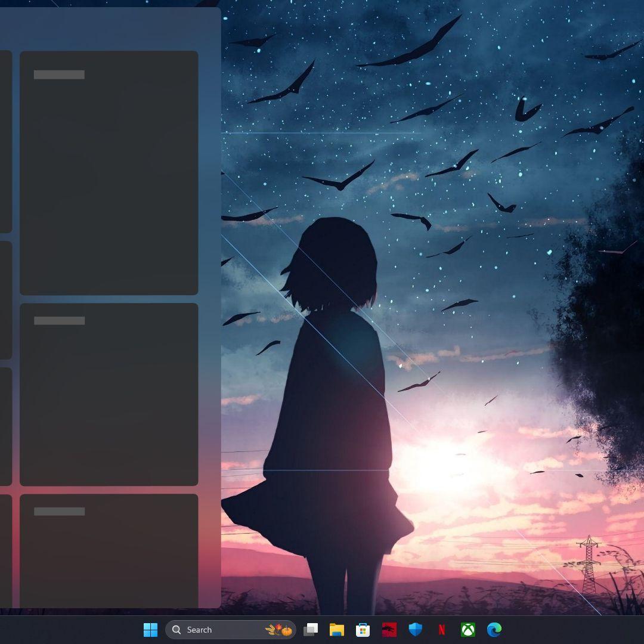Open the autumn pumpkin search highlight
Viewport: 644px width, 644px height.
click(279, 630)
